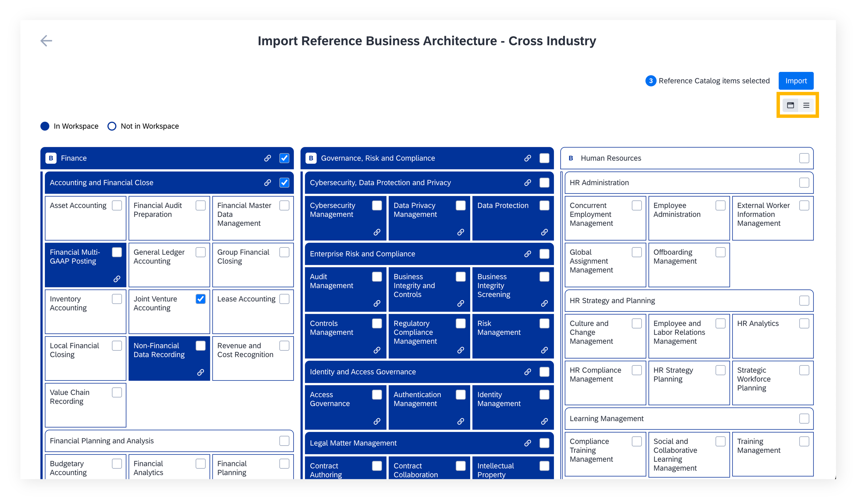Open Data Privacy Management link icon

pos(460,232)
